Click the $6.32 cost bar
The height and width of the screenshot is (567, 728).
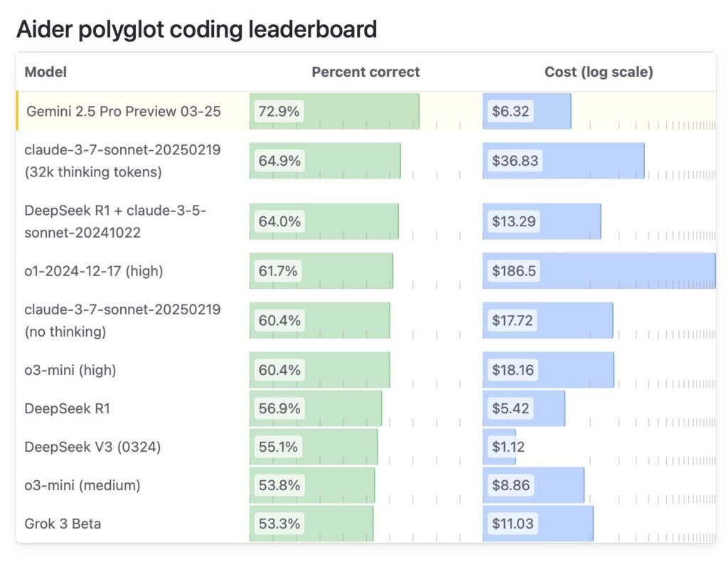[x=527, y=111]
